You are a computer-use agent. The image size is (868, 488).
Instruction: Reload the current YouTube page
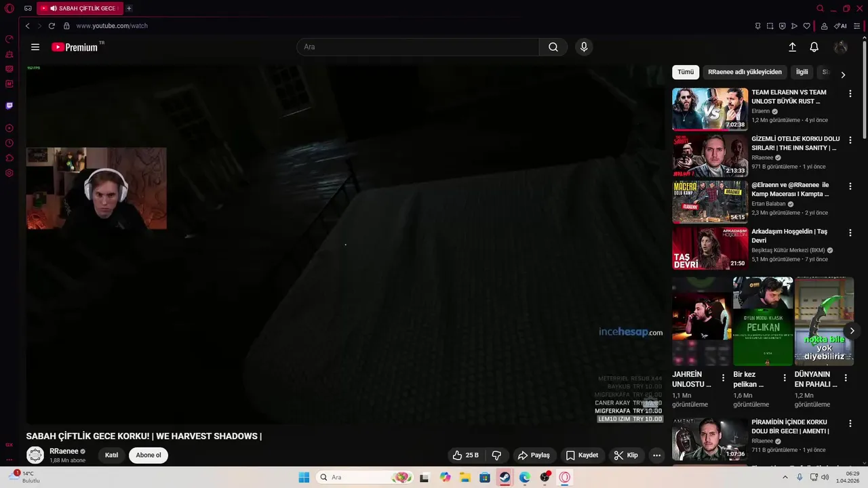coord(52,26)
